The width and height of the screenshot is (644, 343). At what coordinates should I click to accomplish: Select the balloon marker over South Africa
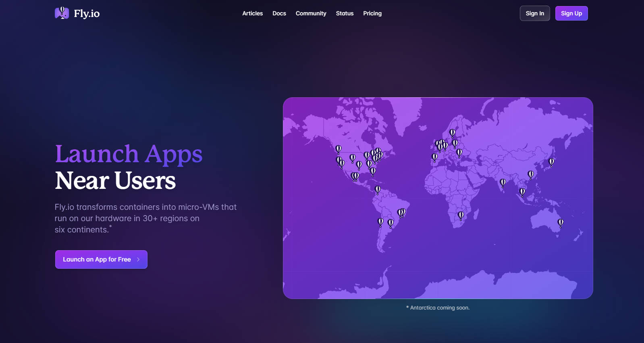point(461,215)
